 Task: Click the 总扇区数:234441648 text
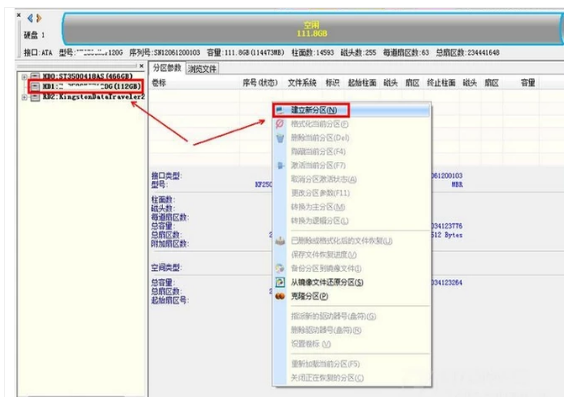(468, 53)
